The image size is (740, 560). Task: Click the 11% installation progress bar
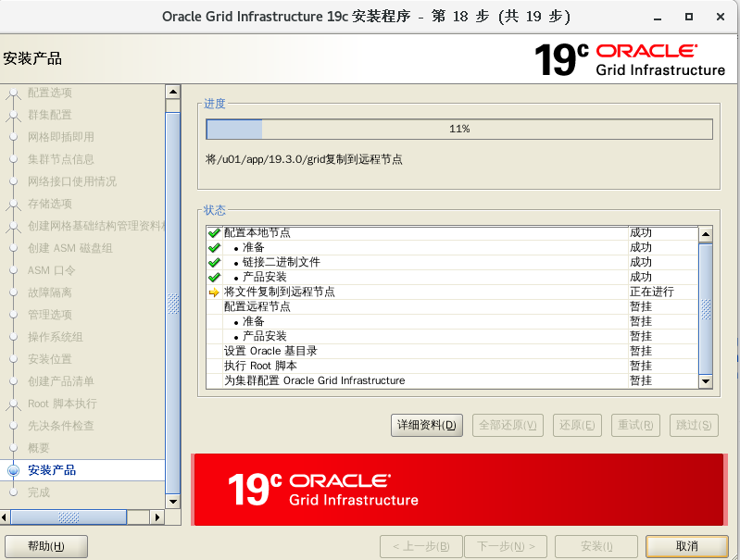pos(459,129)
